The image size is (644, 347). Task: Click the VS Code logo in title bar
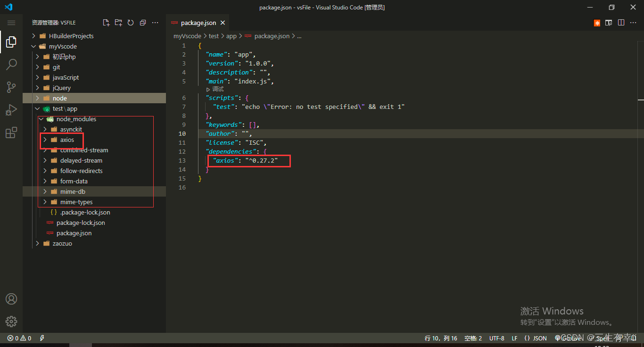[x=8, y=7]
